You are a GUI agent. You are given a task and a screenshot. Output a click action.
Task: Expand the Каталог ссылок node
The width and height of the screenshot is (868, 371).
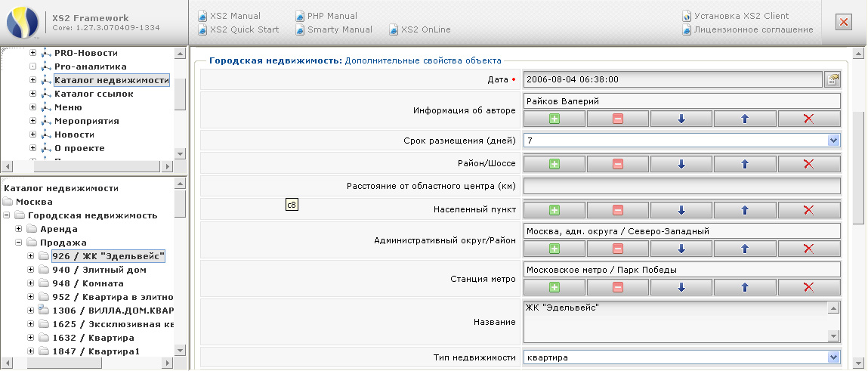pos(32,94)
